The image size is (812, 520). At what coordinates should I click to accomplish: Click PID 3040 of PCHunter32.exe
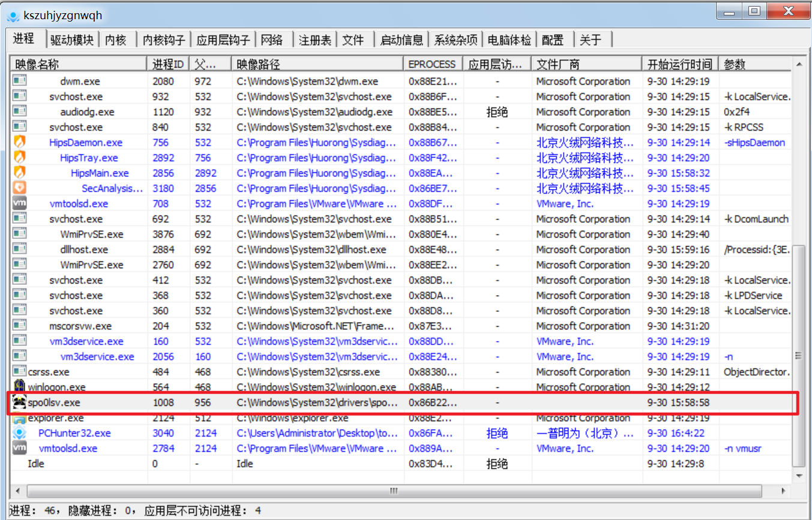[x=163, y=433]
